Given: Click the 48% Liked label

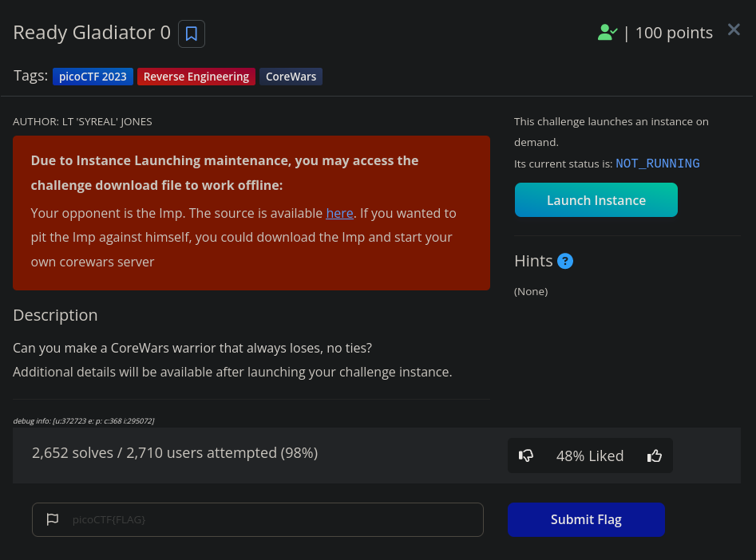Looking at the screenshot, I should click(x=590, y=456).
